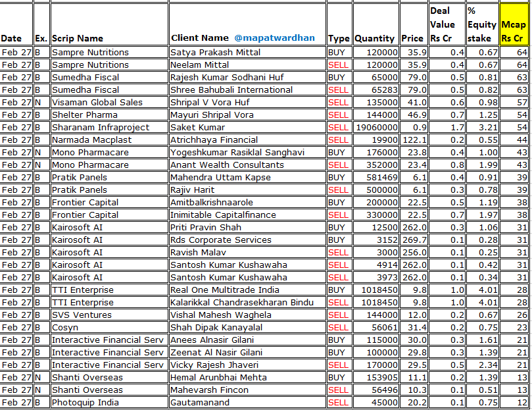Select client Vishal Mahesh Waghela
The width and height of the screenshot is (532, 410).
pos(220,315)
